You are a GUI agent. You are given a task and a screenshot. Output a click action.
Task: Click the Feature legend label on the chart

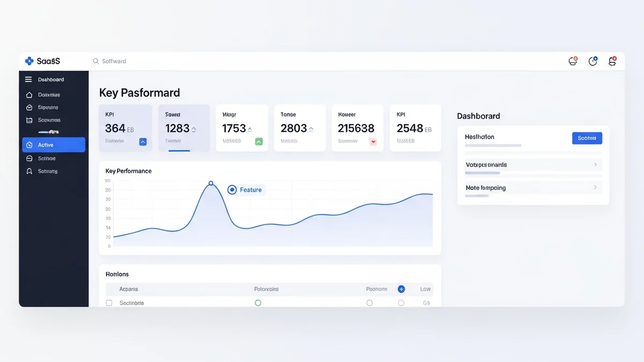click(x=251, y=190)
